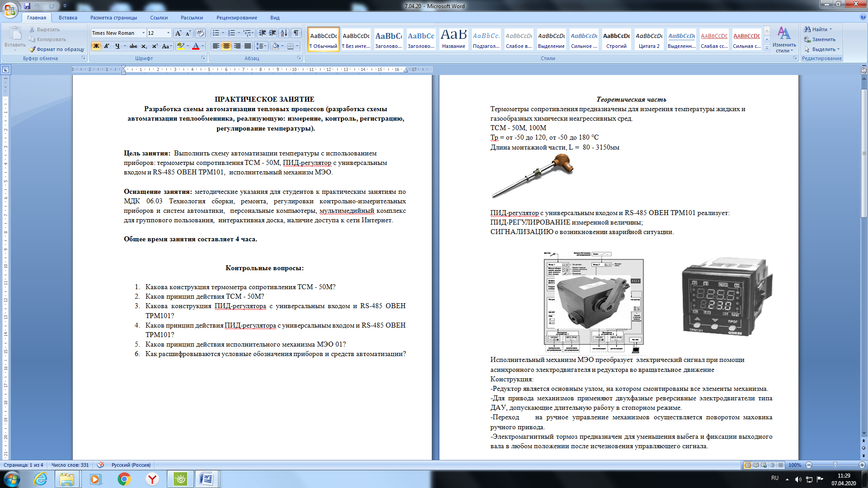Decrease paragraph indent
The image size is (868, 488).
pyautogui.click(x=262, y=33)
